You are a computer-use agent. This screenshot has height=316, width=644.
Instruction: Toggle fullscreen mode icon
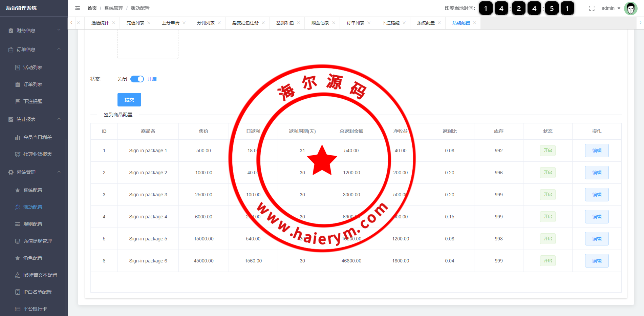click(x=592, y=8)
